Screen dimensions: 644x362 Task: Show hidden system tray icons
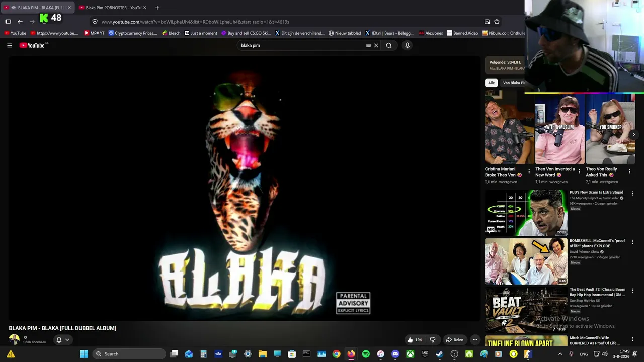tap(560, 354)
